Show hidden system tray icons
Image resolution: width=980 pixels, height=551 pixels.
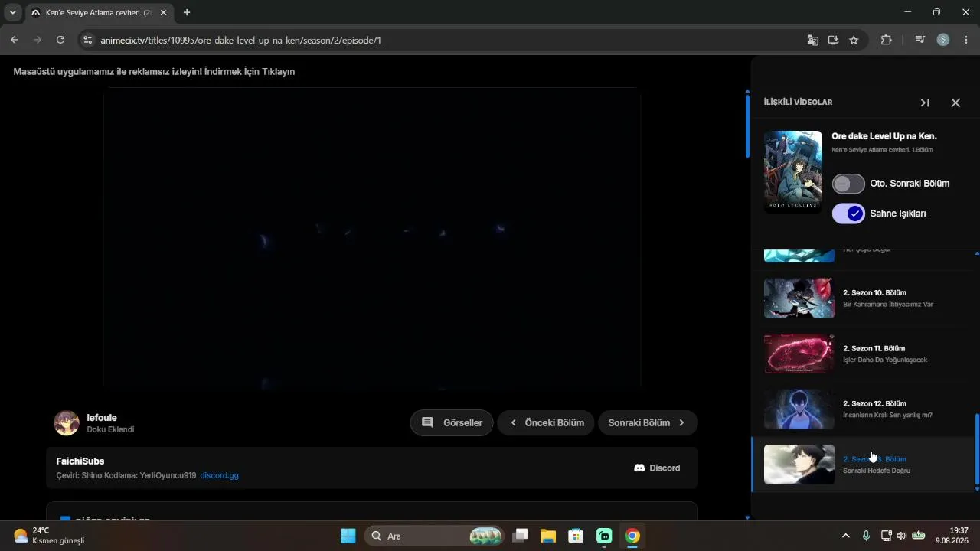846,536
